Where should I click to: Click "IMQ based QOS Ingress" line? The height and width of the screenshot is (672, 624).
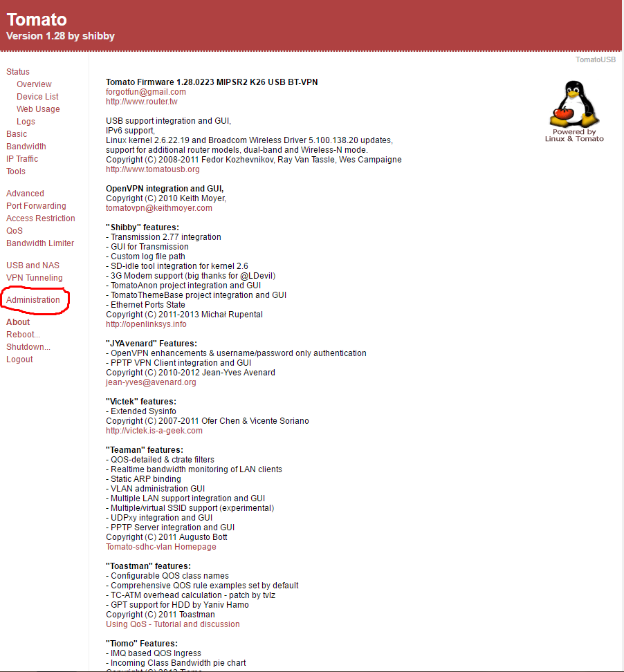pyautogui.click(x=154, y=653)
